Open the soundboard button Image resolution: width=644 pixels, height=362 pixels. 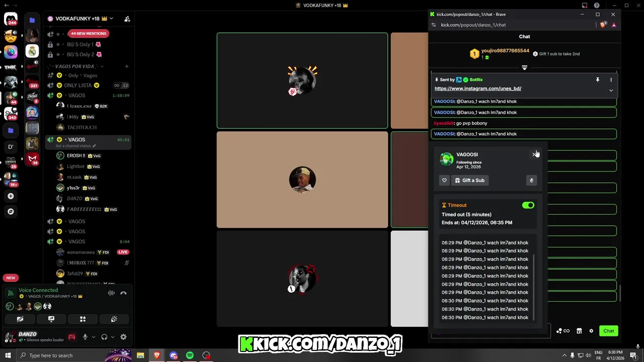tap(114, 319)
